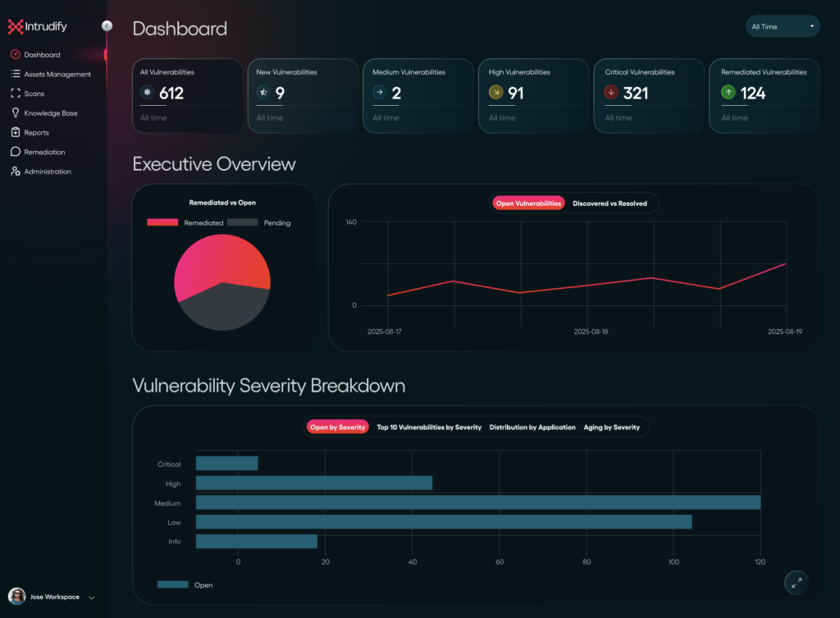Viewport: 840px width, 618px height.
Task: Click the Remediation icon in sidebar
Action: pos(15,152)
